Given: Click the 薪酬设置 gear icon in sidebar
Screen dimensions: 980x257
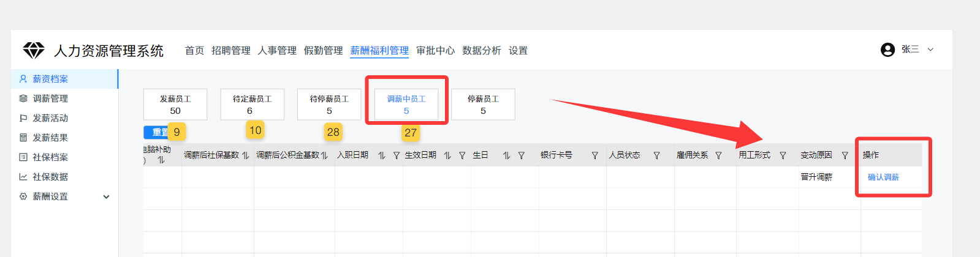Looking at the screenshot, I should tap(23, 196).
